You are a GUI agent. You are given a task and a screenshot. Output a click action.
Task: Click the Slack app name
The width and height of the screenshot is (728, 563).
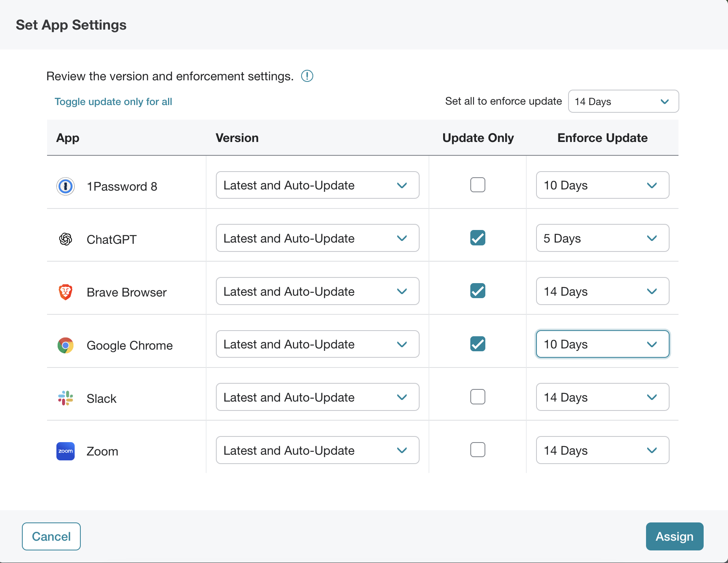(101, 399)
